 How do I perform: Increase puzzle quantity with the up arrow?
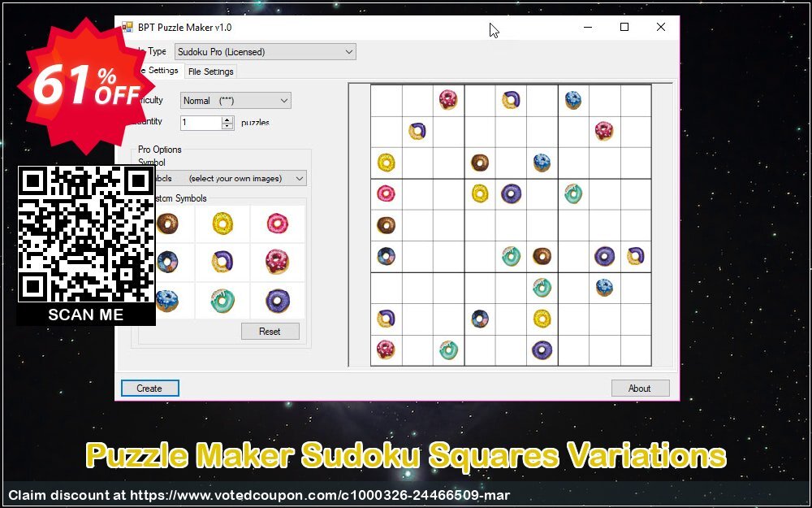pos(228,119)
